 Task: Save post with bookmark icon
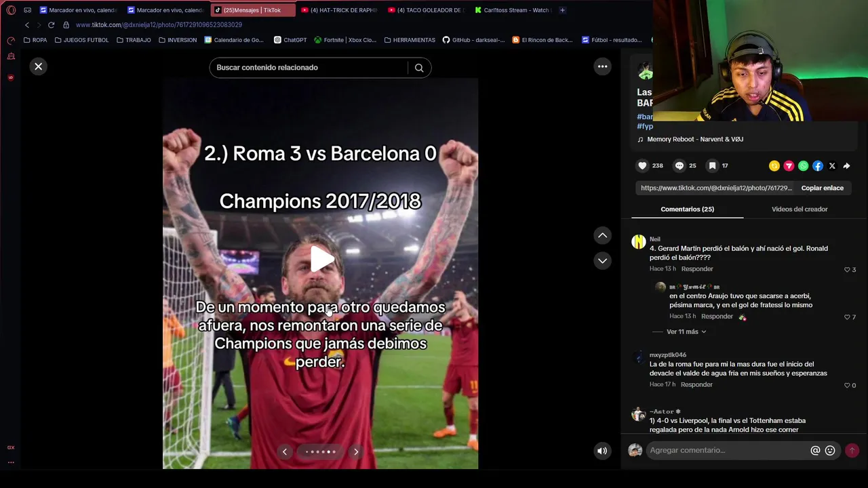tap(712, 165)
